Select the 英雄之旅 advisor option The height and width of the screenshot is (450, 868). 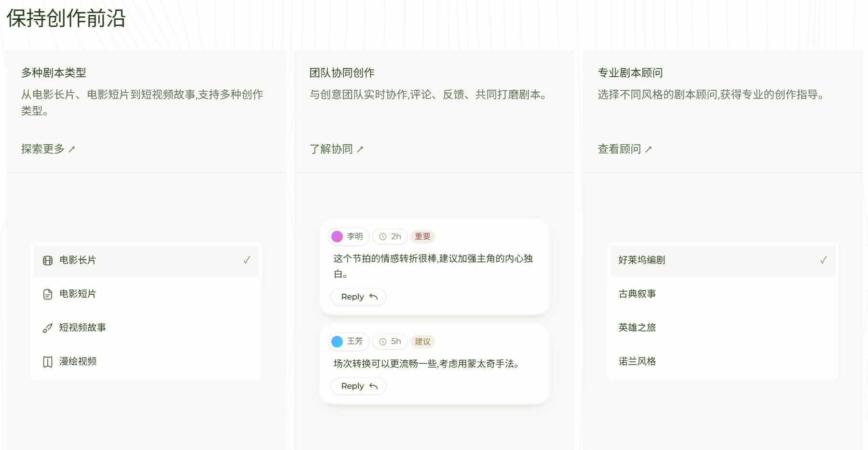pos(637,327)
